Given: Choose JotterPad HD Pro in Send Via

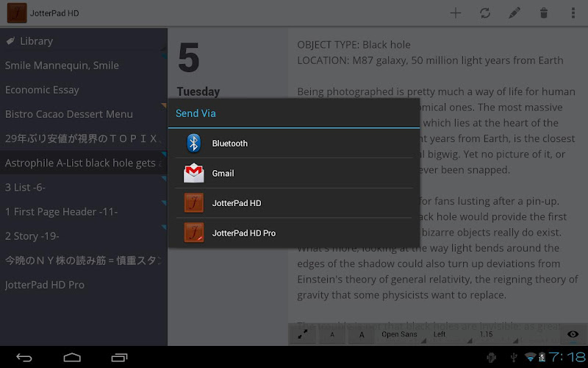Looking at the screenshot, I should tap(294, 233).
